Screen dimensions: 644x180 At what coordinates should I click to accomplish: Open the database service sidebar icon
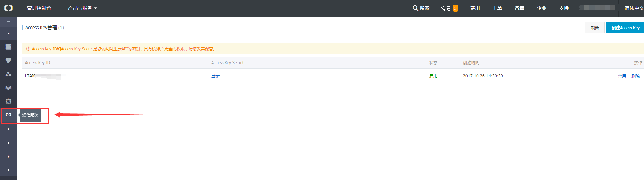(x=8, y=60)
